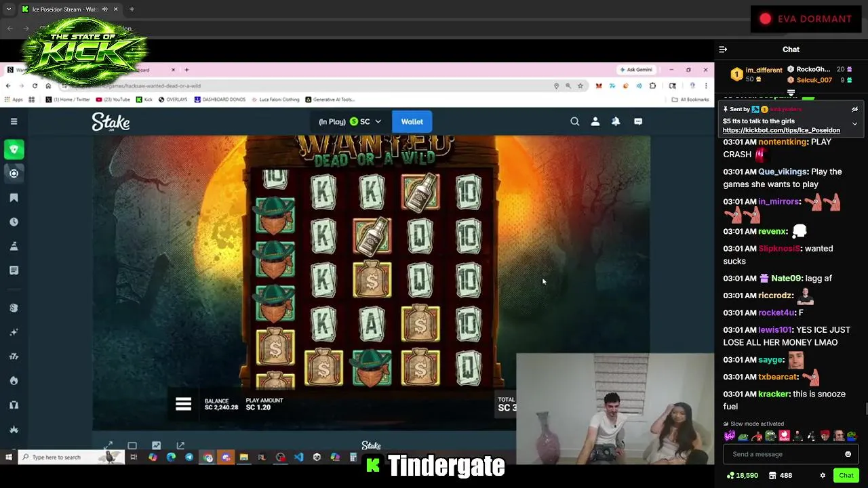Open the Stake chat bubble icon
Image resolution: width=868 pixels, height=488 pixels.
click(638, 121)
